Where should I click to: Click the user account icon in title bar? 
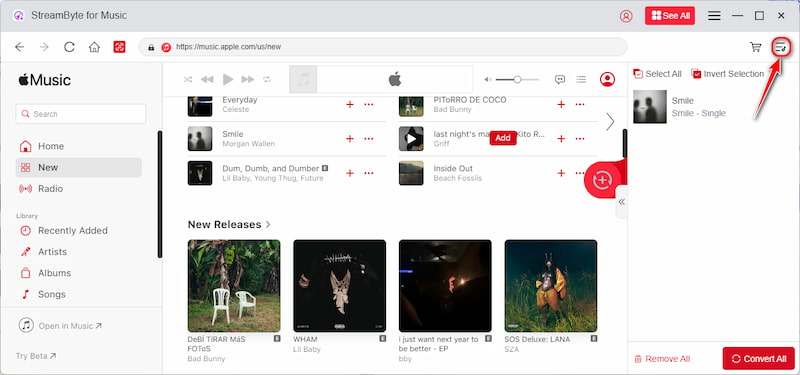pos(626,16)
